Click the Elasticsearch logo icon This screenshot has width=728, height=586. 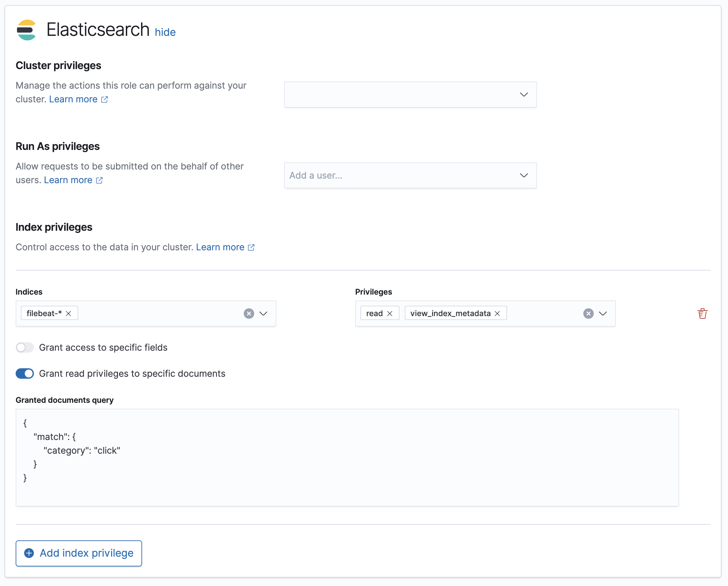(26, 30)
